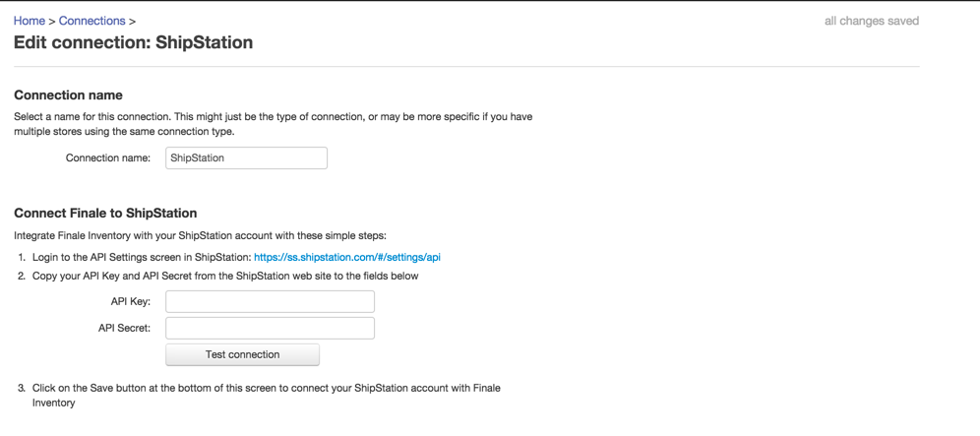Click step 2 'Copy your API Key' instruction

[x=225, y=276]
